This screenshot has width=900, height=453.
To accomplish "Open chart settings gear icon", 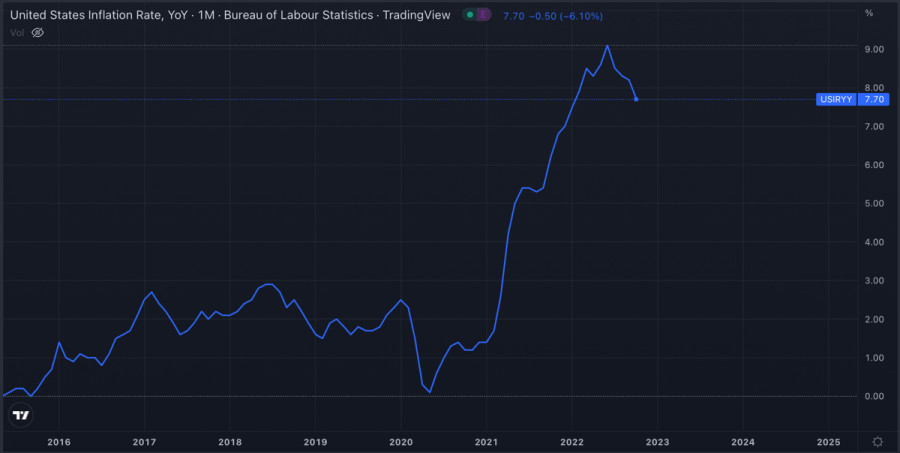I will [x=877, y=441].
